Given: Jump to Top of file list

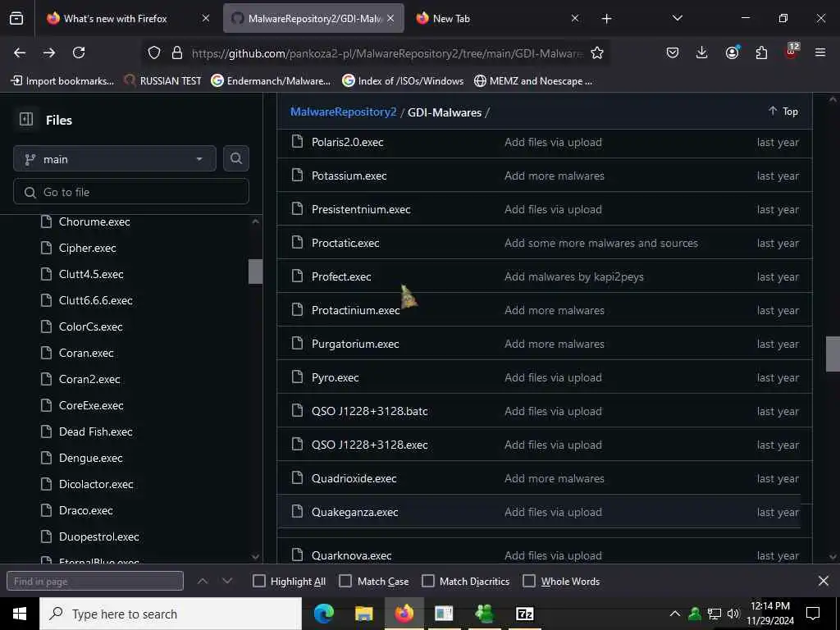Looking at the screenshot, I should point(783,111).
